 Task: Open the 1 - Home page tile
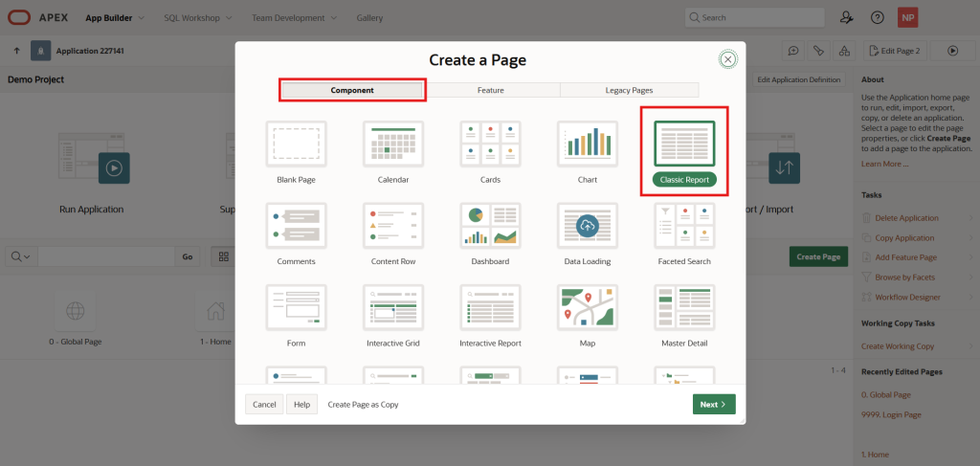tap(215, 318)
